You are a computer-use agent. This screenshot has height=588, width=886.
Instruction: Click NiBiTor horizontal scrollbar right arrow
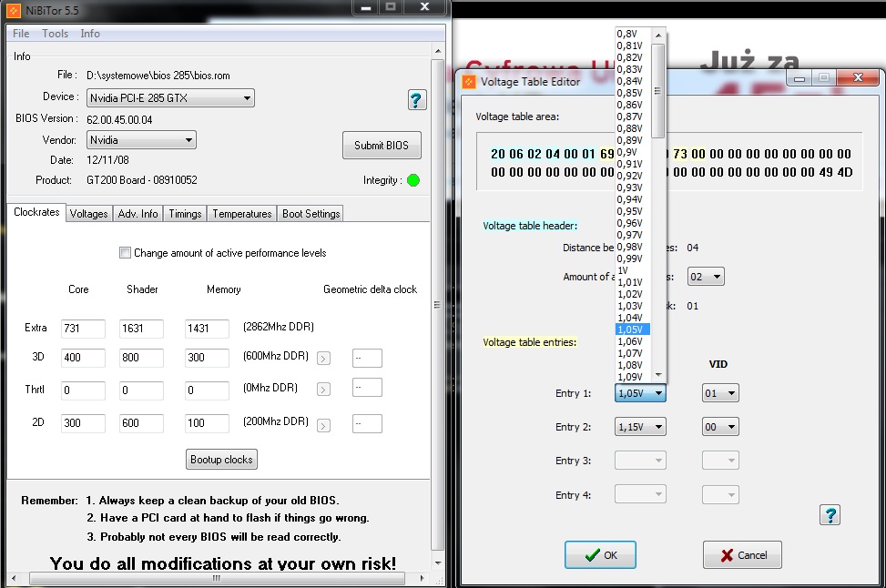click(423, 578)
